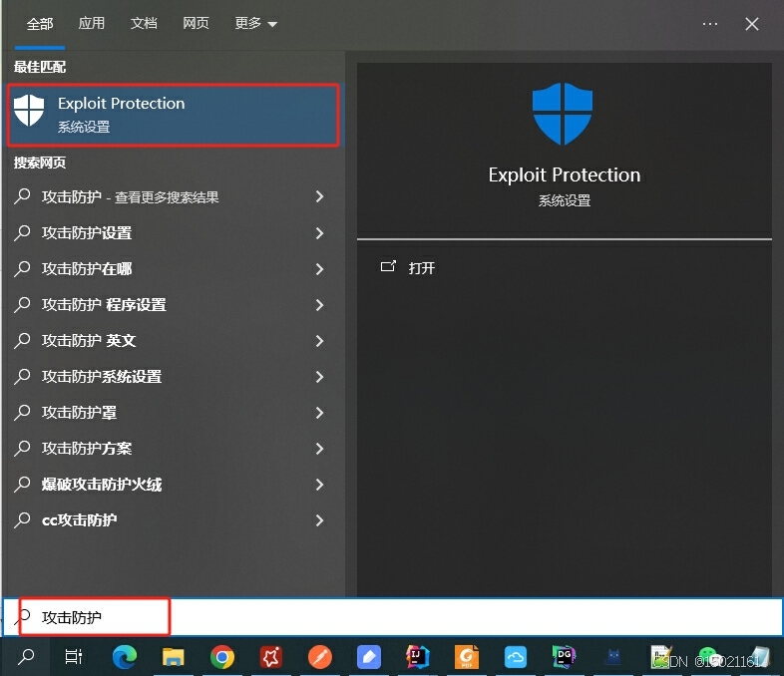
Task: Close the search panel with X
Action: tap(751, 24)
